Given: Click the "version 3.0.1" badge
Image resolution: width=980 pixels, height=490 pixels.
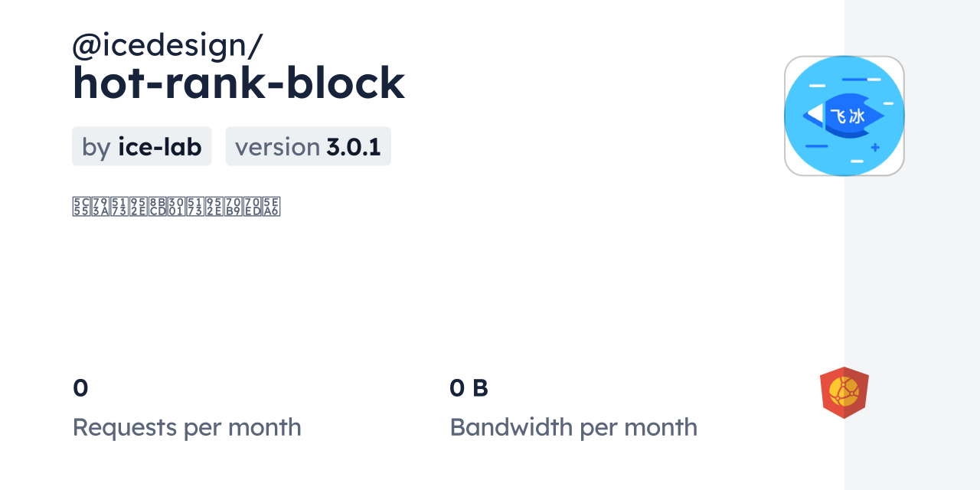Looking at the screenshot, I should [308, 146].
